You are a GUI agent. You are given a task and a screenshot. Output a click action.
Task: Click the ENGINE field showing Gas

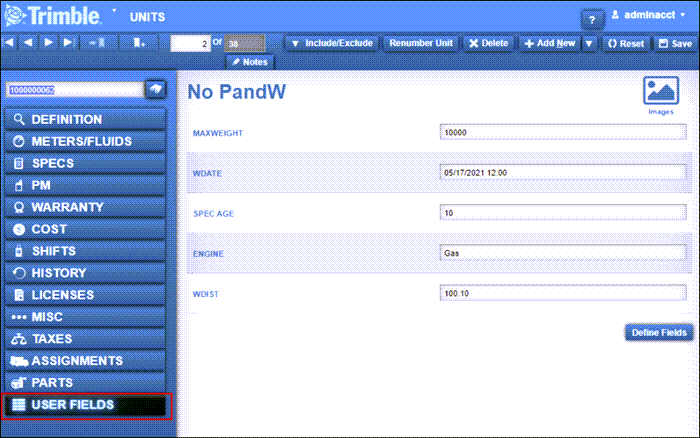[563, 253]
